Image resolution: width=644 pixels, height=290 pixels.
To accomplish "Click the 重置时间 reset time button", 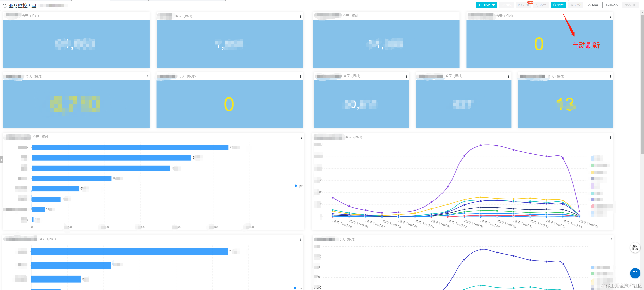I will point(631,5).
